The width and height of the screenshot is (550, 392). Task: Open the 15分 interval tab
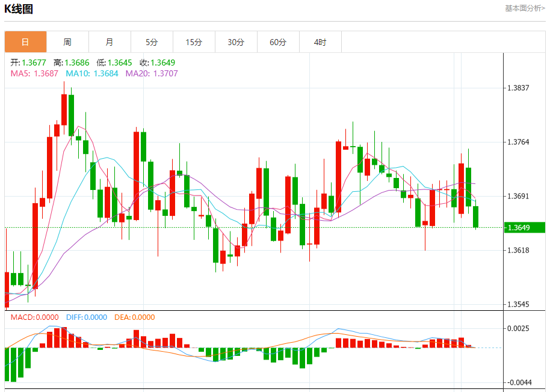click(194, 42)
